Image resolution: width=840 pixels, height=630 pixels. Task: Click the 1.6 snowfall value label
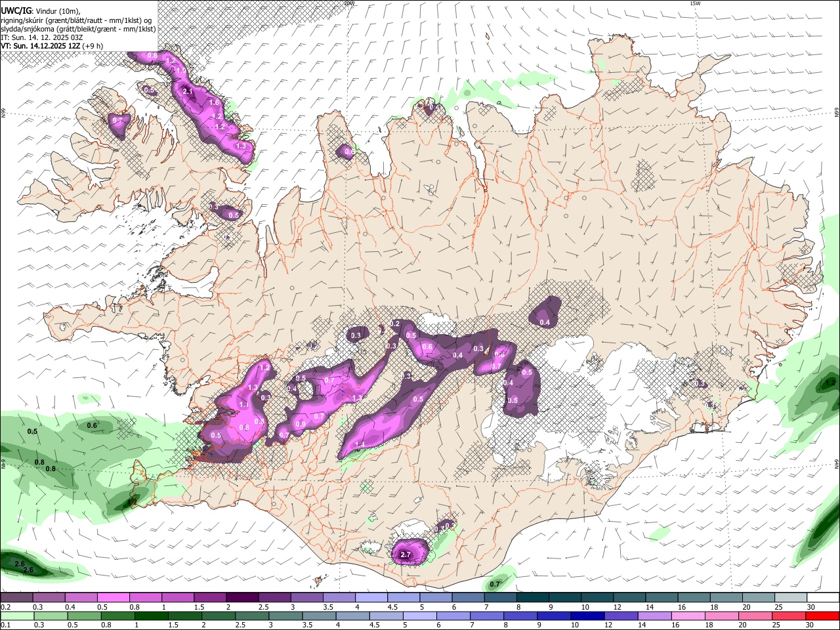[x=214, y=102]
